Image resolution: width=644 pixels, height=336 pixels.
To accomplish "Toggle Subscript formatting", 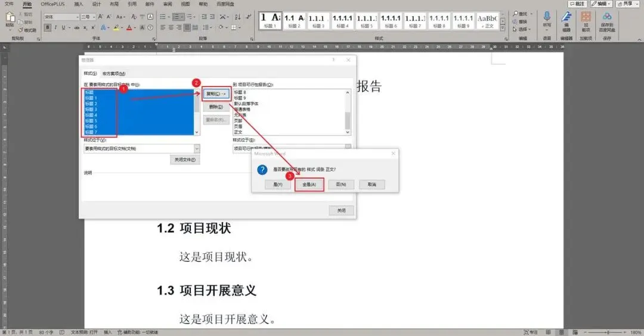I will tap(85, 27).
